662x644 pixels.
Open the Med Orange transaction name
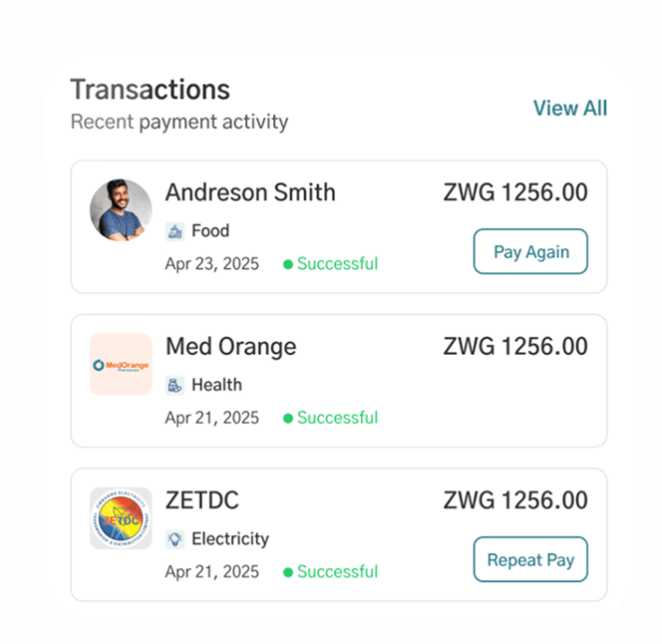coord(231,347)
